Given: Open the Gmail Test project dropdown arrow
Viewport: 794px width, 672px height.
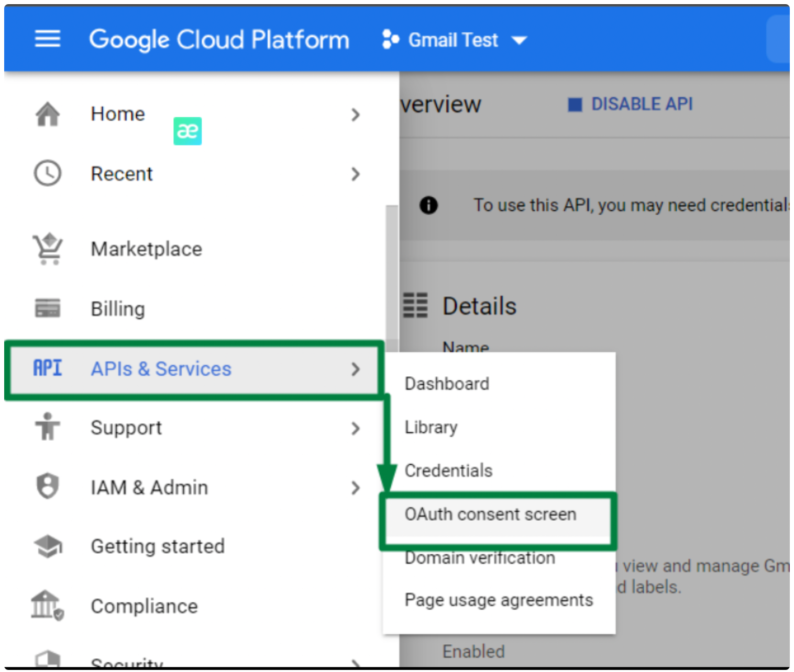Looking at the screenshot, I should click(519, 40).
